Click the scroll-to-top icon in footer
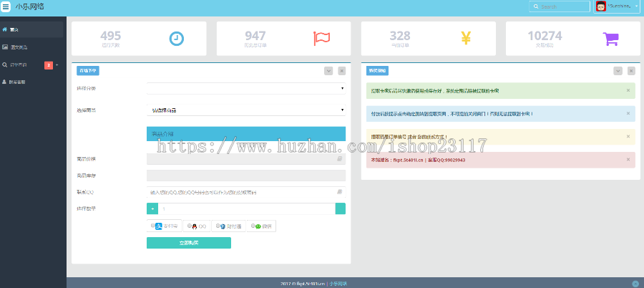 (x=636, y=284)
